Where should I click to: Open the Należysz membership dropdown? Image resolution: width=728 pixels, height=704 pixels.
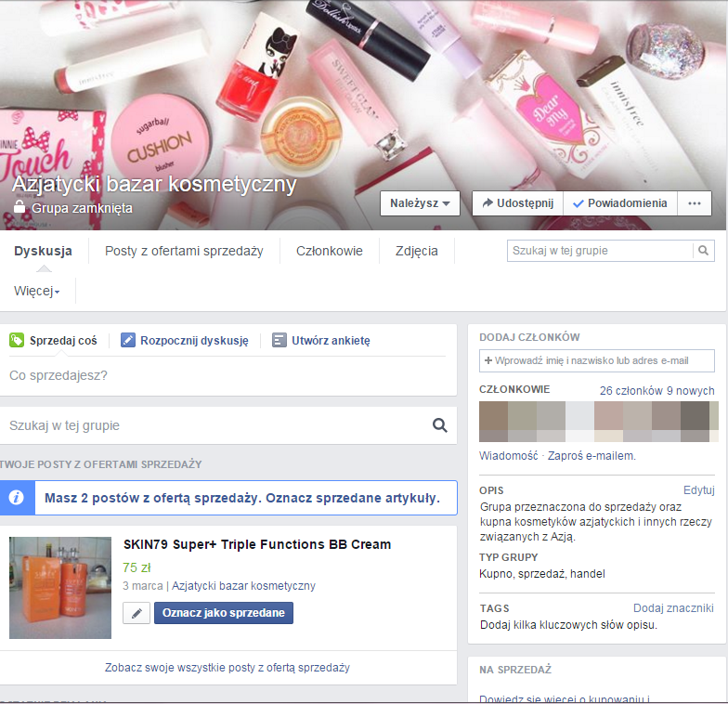tap(420, 203)
